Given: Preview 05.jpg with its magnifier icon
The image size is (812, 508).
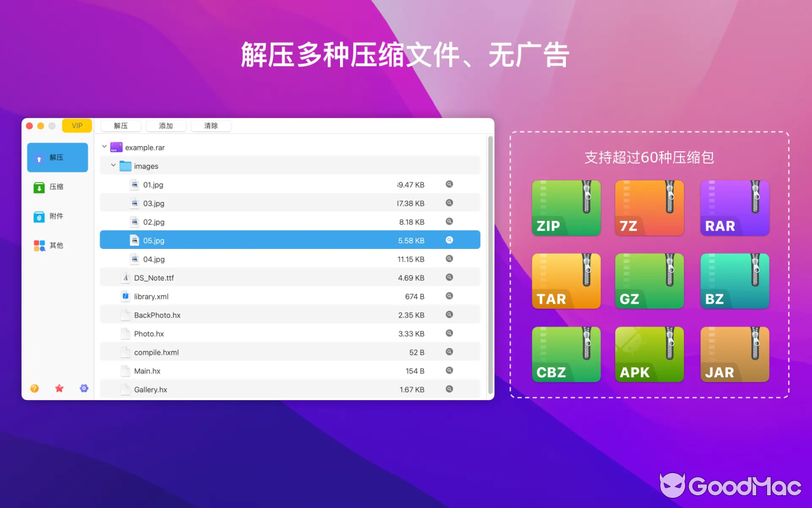Looking at the screenshot, I should coord(449,240).
